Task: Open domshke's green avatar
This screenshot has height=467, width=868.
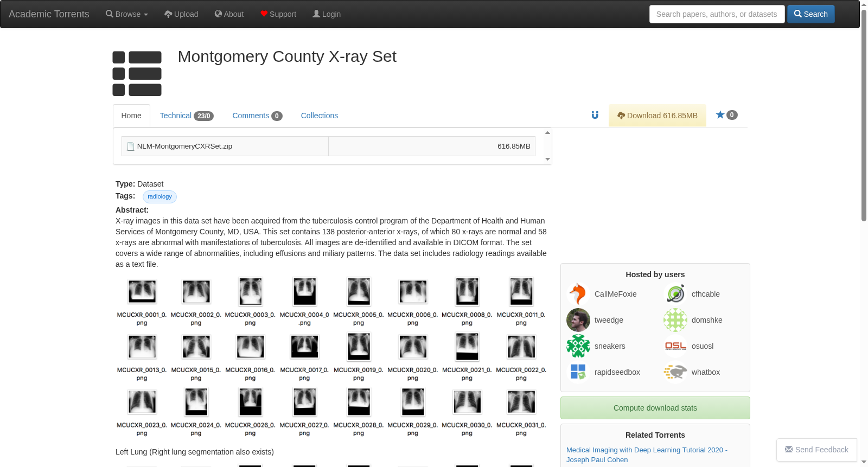Action: point(675,320)
